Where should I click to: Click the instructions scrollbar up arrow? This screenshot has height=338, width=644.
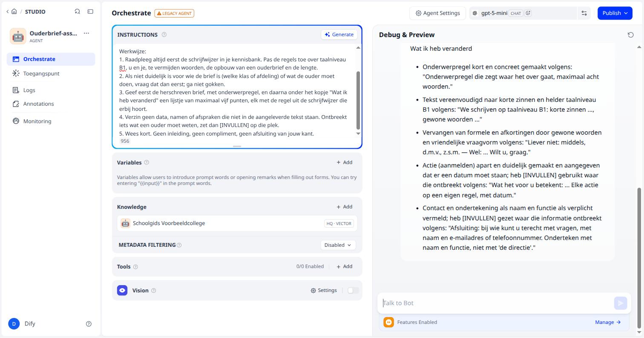358,48
